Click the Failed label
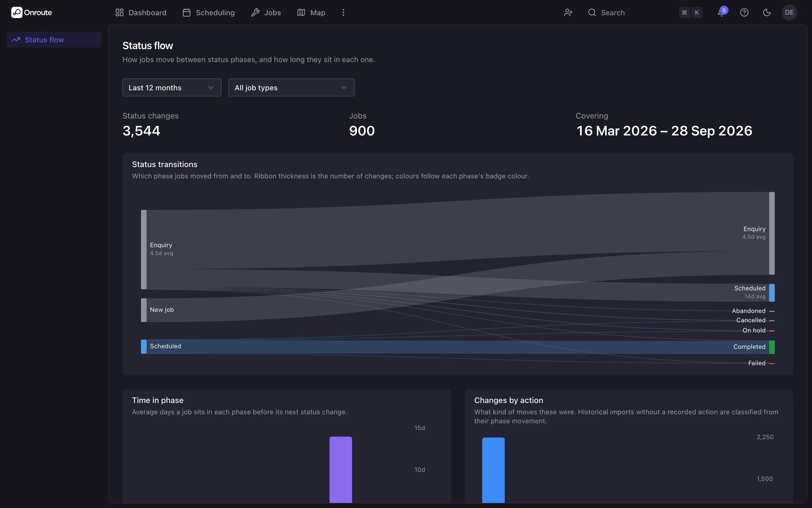 757,363
